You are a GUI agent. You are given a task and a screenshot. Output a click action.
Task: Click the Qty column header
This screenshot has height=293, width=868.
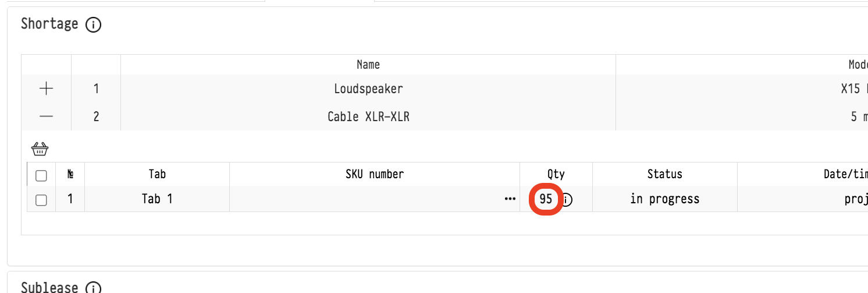coord(556,174)
